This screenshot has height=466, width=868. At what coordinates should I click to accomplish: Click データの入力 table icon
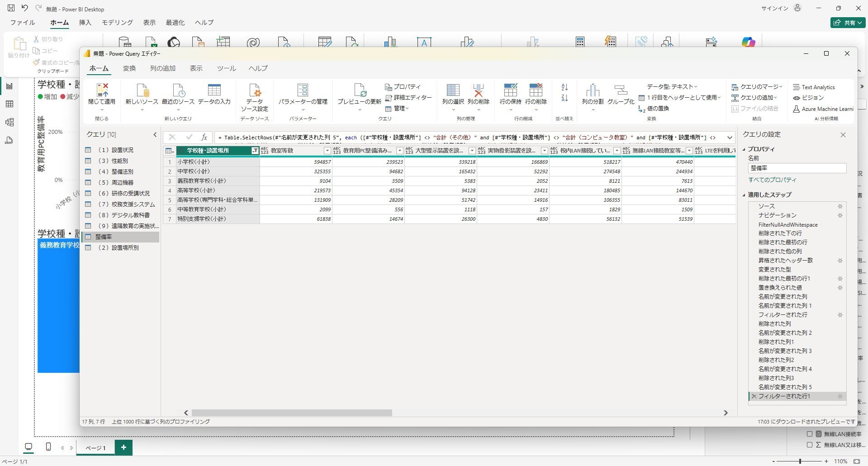point(214,90)
